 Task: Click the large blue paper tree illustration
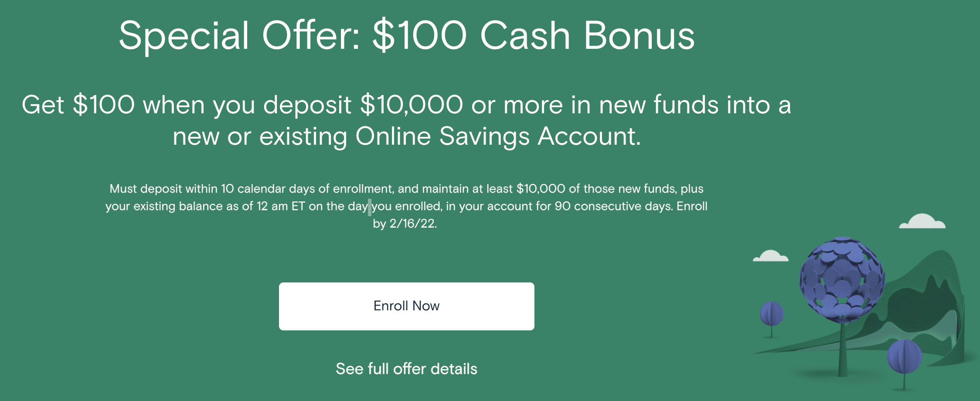842,279
